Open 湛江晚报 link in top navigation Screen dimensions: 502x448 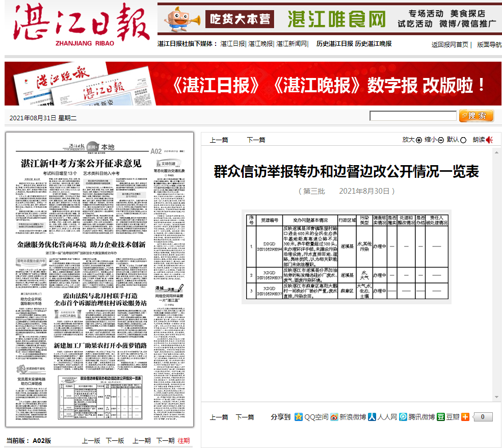tap(260, 44)
